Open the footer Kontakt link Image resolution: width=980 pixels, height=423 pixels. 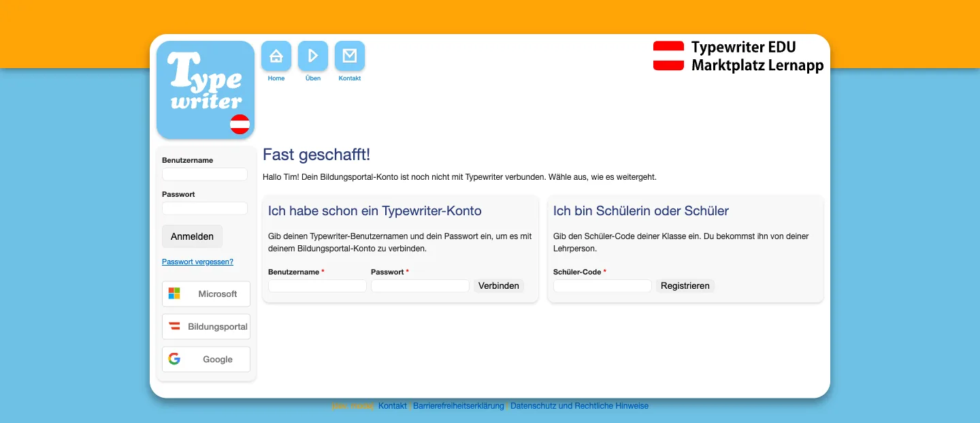coord(393,406)
